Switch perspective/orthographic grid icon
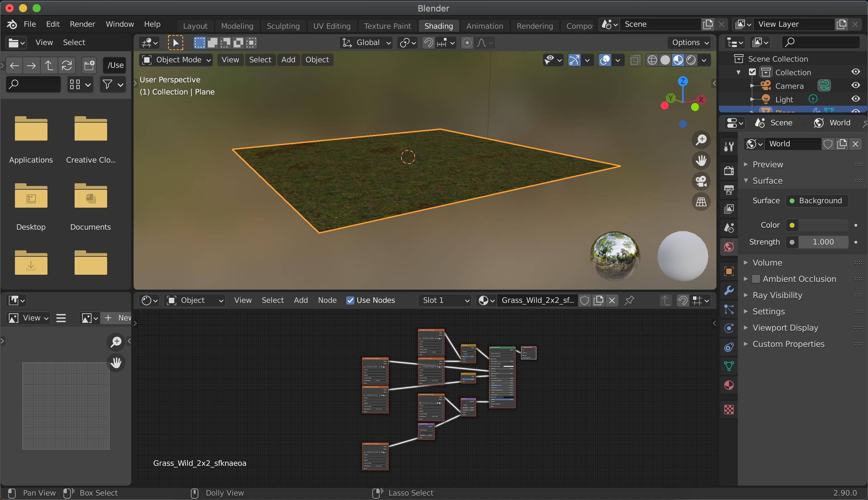This screenshot has width=868, height=500. pos(701,202)
